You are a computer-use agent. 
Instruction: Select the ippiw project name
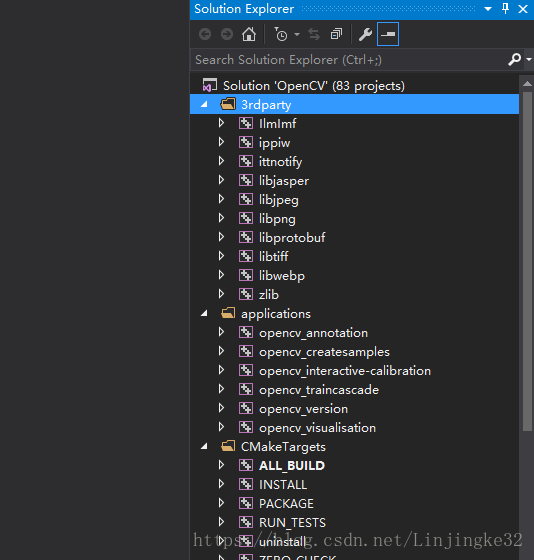(274, 143)
